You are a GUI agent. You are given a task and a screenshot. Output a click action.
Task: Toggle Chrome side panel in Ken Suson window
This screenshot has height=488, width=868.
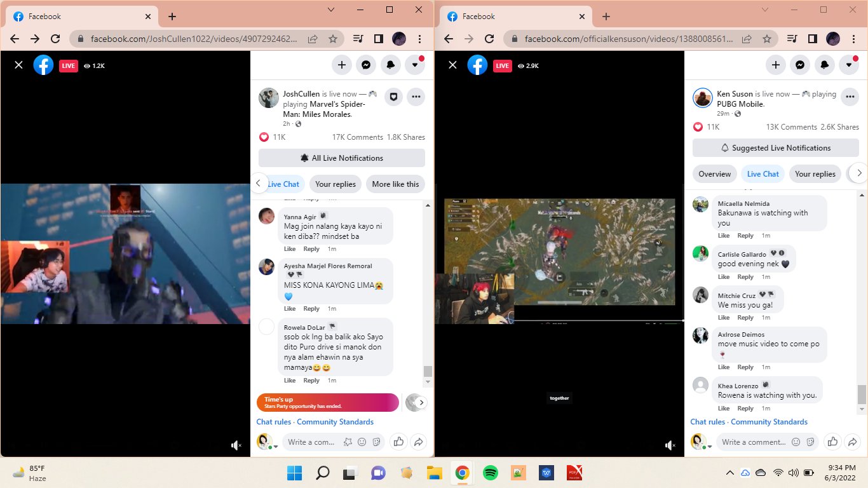(x=812, y=39)
